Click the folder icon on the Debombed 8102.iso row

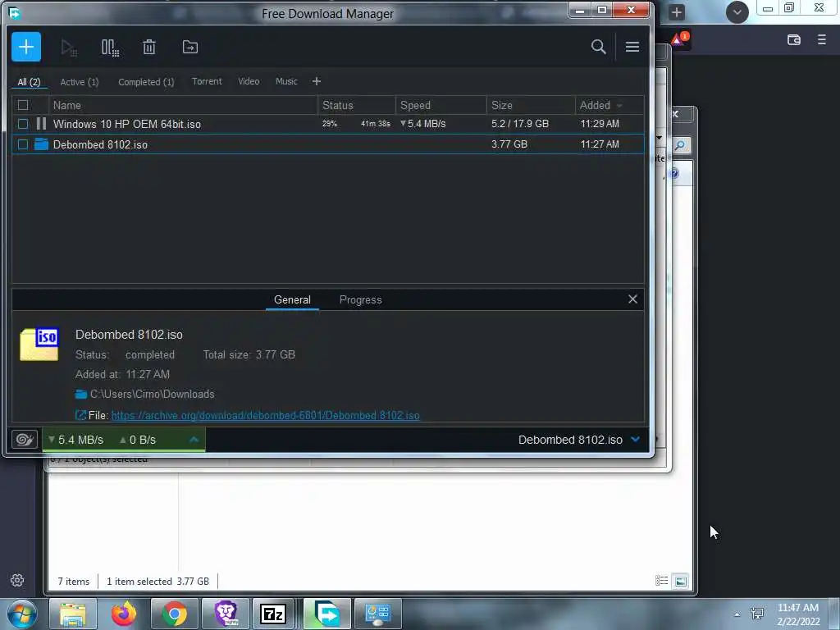(x=41, y=144)
